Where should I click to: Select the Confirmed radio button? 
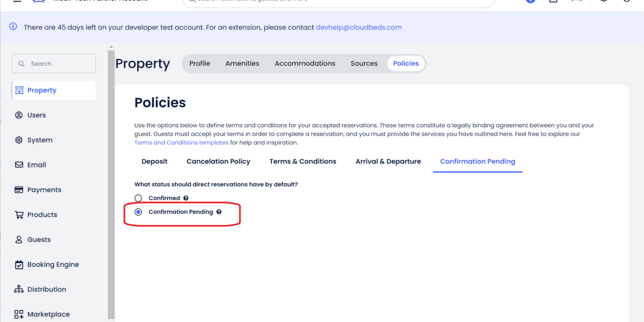(138, 198)
